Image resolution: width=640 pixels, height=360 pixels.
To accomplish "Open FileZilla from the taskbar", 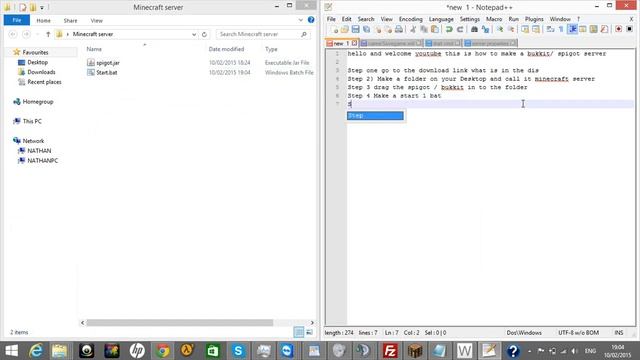I will [x=390, y=351].
